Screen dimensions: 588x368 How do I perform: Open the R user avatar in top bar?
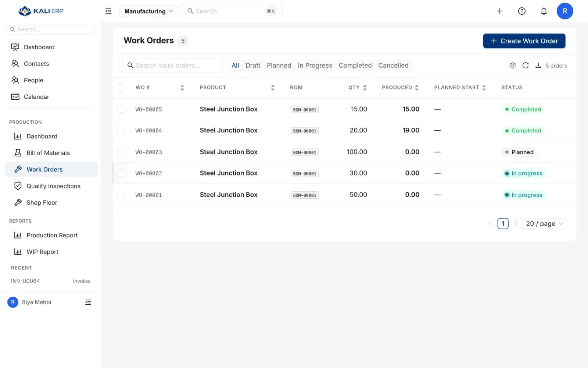(x=565, y=11)
